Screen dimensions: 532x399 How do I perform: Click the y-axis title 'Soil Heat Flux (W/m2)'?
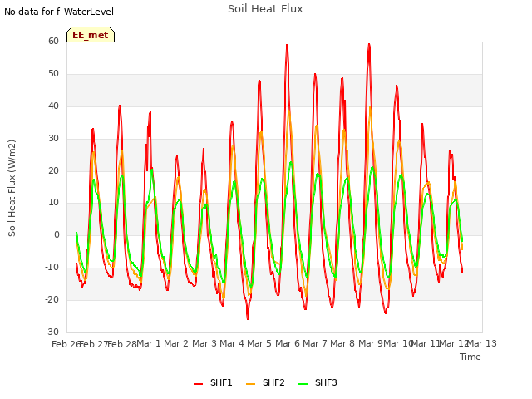[x=12, y=188]
